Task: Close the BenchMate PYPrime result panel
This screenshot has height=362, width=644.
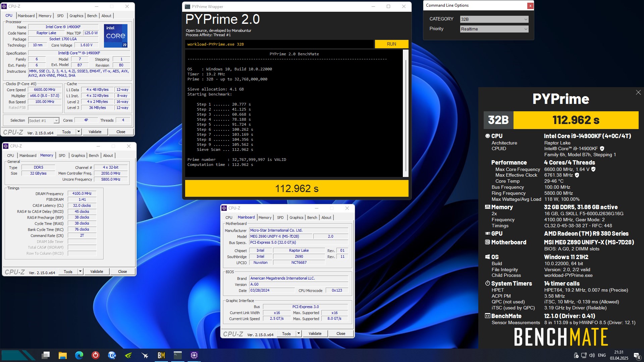Action: [638, 92]
